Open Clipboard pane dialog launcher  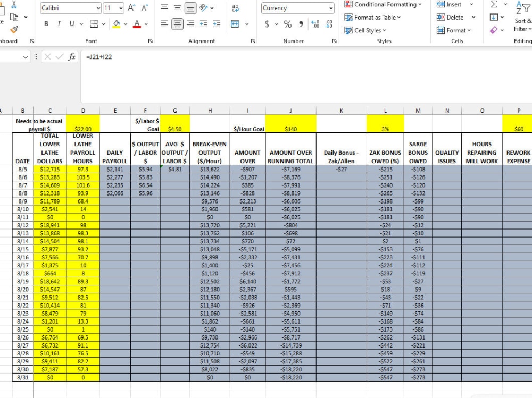pos(32,41)
